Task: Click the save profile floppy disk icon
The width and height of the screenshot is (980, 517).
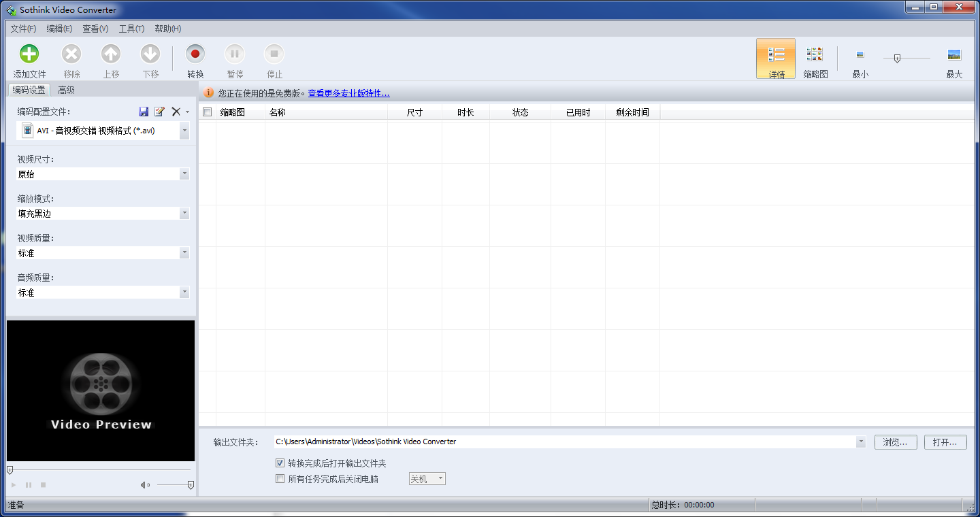Action: click(144, 112)
